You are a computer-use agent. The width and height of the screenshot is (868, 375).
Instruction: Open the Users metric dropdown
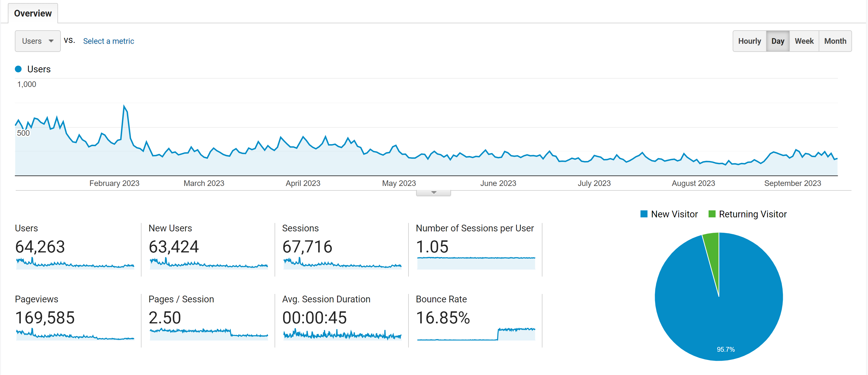pyautogui.click(x=37, y=41)
